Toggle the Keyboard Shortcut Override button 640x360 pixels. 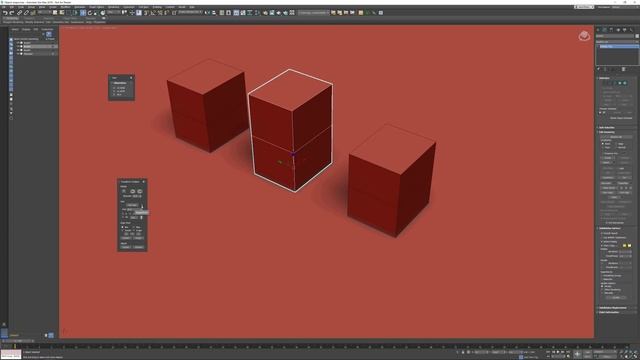139,13
